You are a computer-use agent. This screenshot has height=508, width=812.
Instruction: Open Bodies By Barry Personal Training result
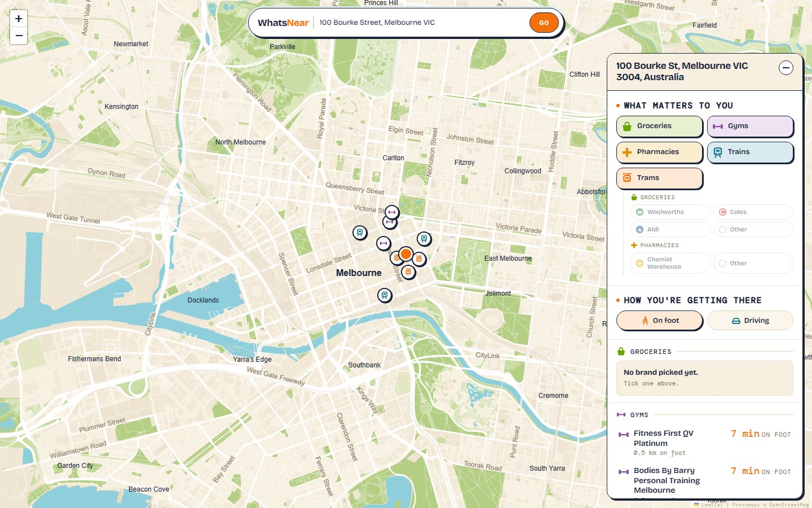[x=705, y=481]
